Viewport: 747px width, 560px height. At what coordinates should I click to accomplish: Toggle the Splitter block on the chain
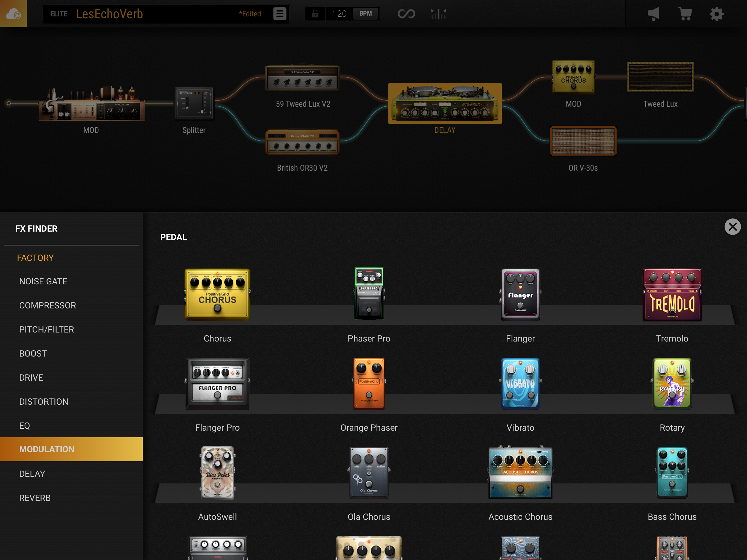[194, 104]
